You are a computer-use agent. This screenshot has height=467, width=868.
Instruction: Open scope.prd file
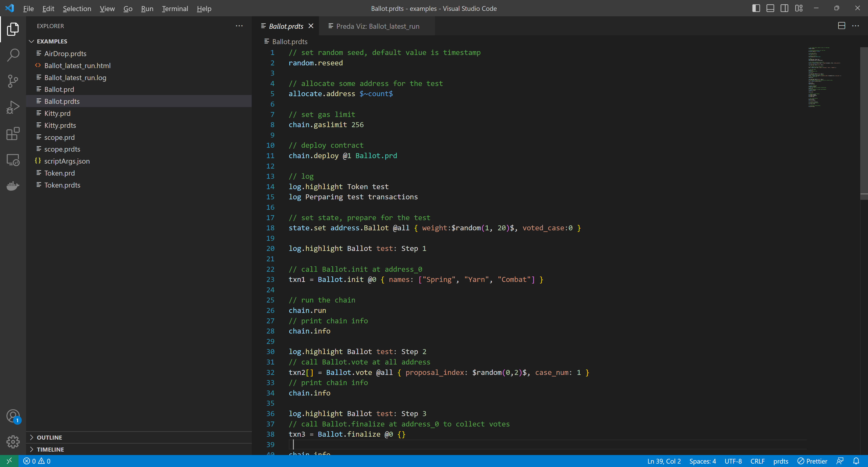tap(139, 137)
